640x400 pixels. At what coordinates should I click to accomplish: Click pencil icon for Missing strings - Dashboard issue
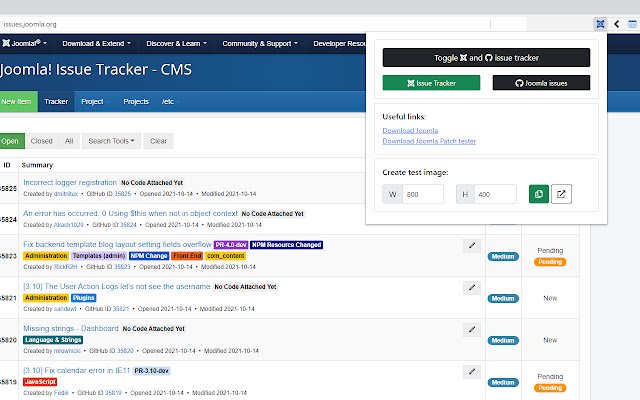click(x=472, y=329)
